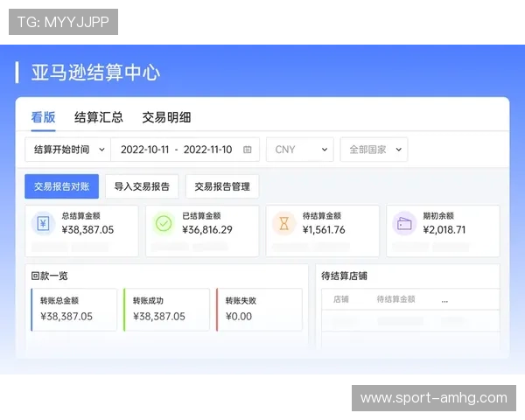The image size is (525, 420).
Task: Click the 转账成功 card
Action: coord(167,310)
